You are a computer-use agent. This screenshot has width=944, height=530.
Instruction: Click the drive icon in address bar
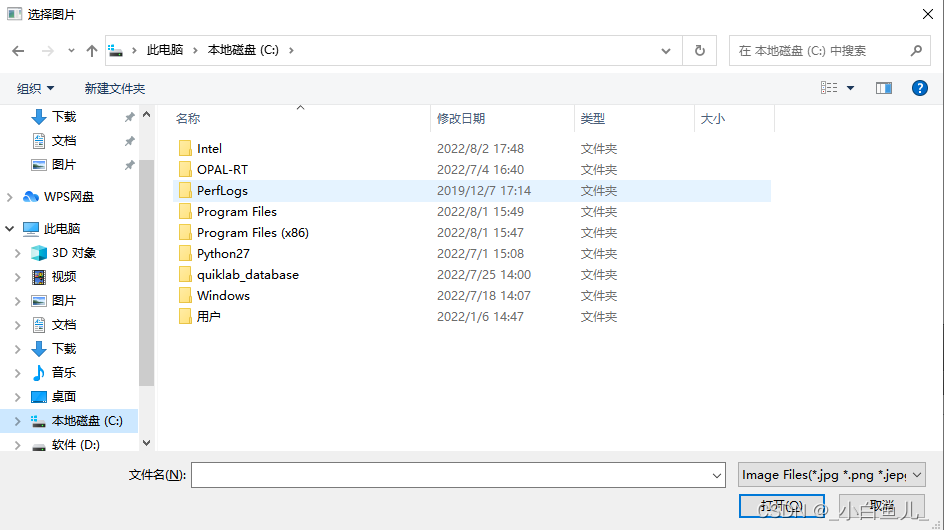(116, 51)
